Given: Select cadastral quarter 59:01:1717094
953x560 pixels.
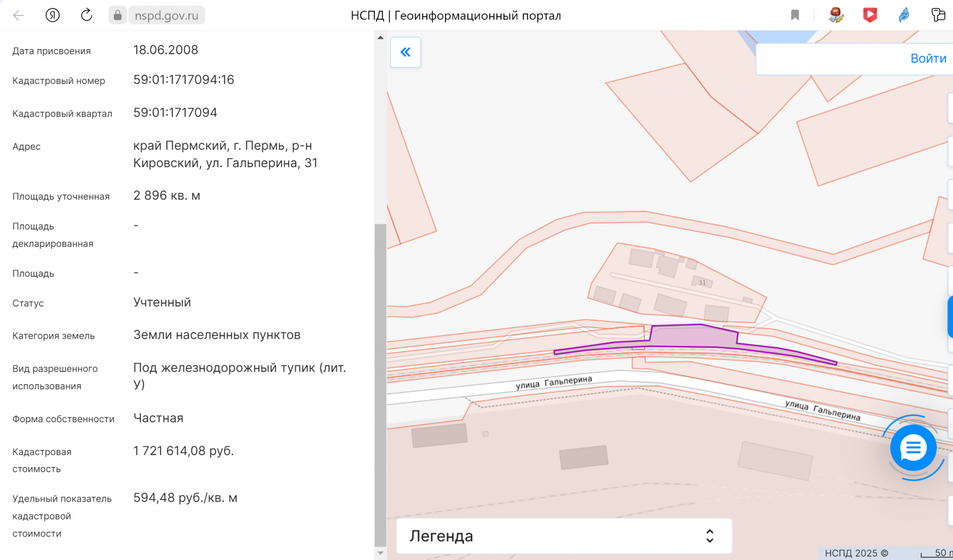Looking at the screenshot, I should pos(175,112).
